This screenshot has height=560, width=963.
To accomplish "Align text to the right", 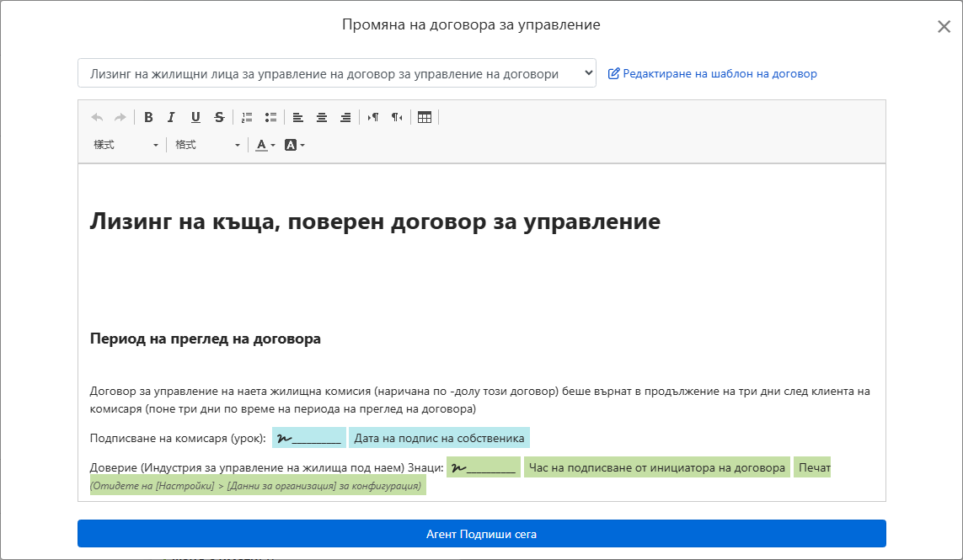I will [345, 117].
